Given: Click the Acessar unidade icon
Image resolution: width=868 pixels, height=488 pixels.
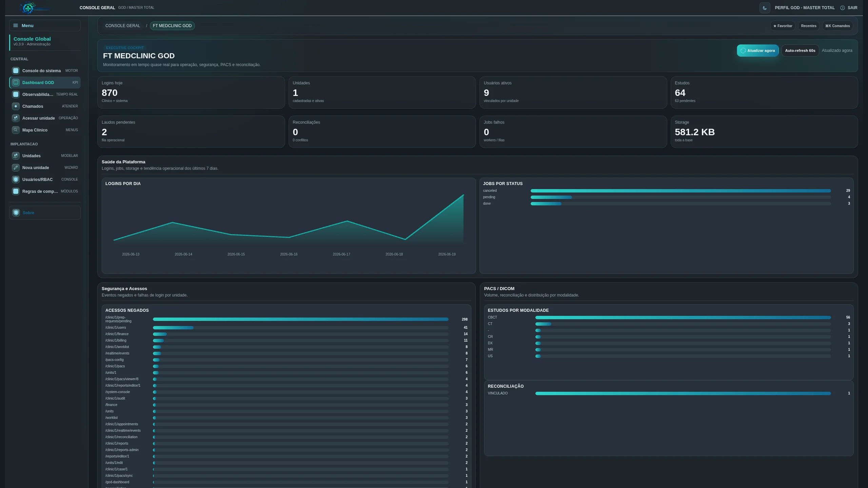Looking at the screenshot, I should pyautogui.click(x=16, y=118).
